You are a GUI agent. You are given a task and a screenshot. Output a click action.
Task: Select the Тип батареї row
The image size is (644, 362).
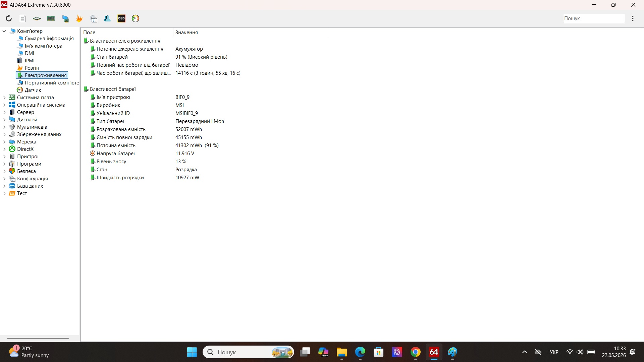(x=110, y=121)
